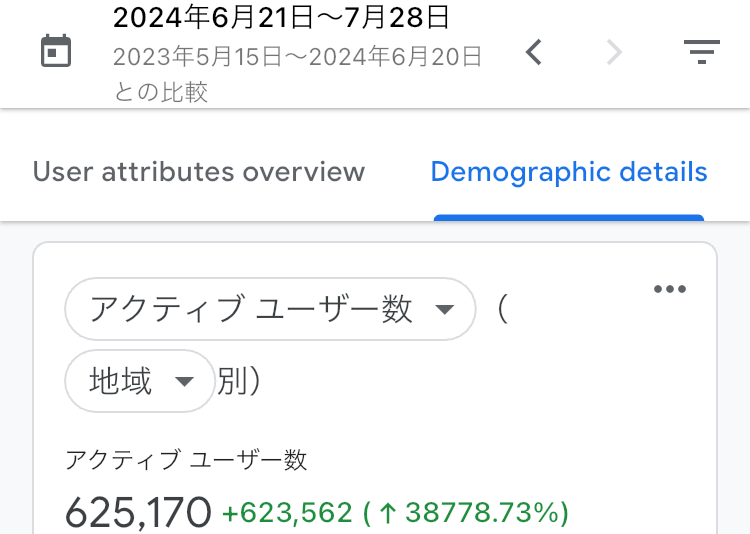Viewport: 750px width, 534px height.
Task: Click the 別) text after 地域 chip
Action: click(240, 382)
